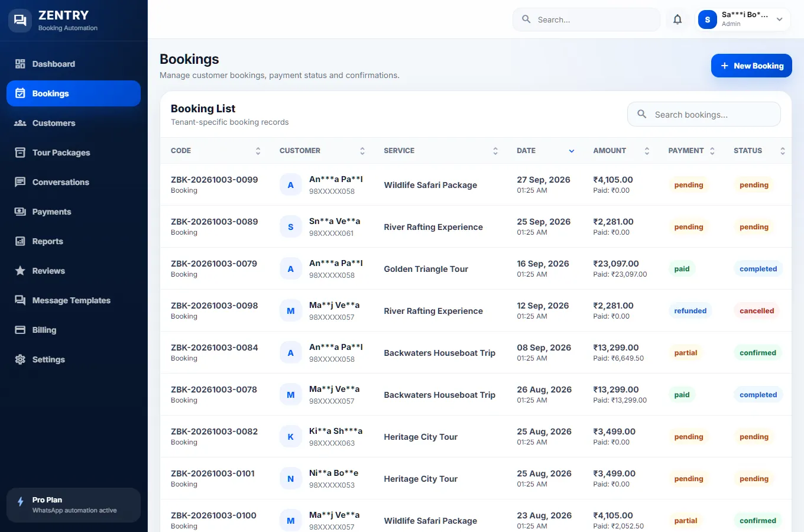The width and height of the screenshot is (804, 532).
Task: Sort by the STATUS column
Action: (782, 151)
